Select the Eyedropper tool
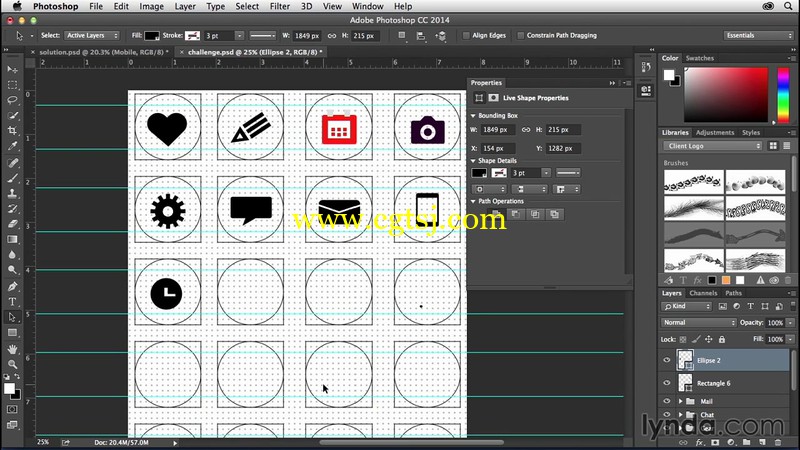800x450 pixels. (x=12, y=146)
